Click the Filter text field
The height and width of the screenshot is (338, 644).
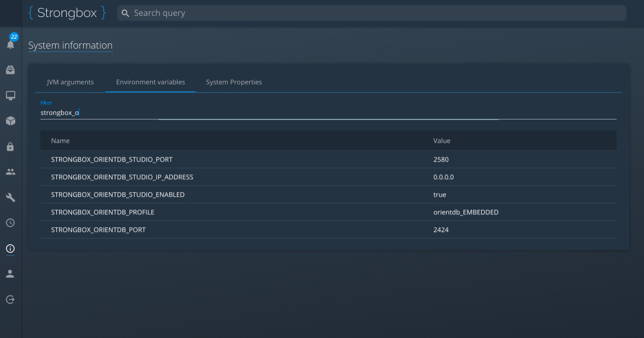click(x=328, y=112)
